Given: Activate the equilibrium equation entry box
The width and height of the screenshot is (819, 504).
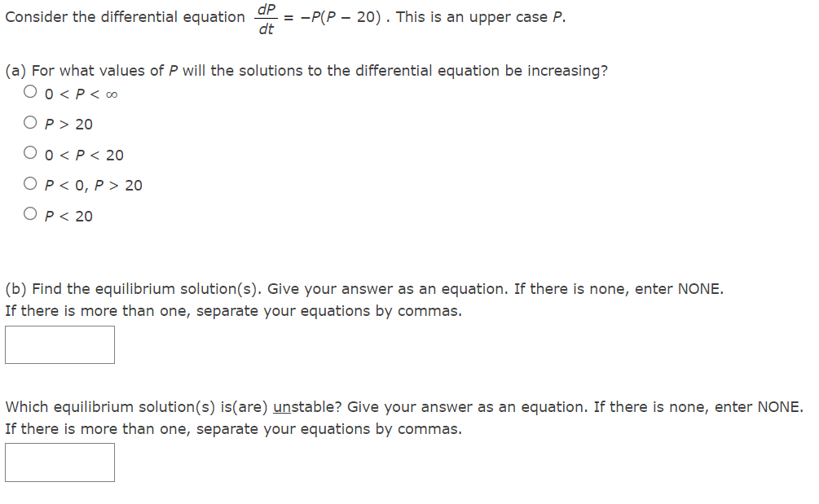Looking at the screenshot, I should tap(59, 344).
